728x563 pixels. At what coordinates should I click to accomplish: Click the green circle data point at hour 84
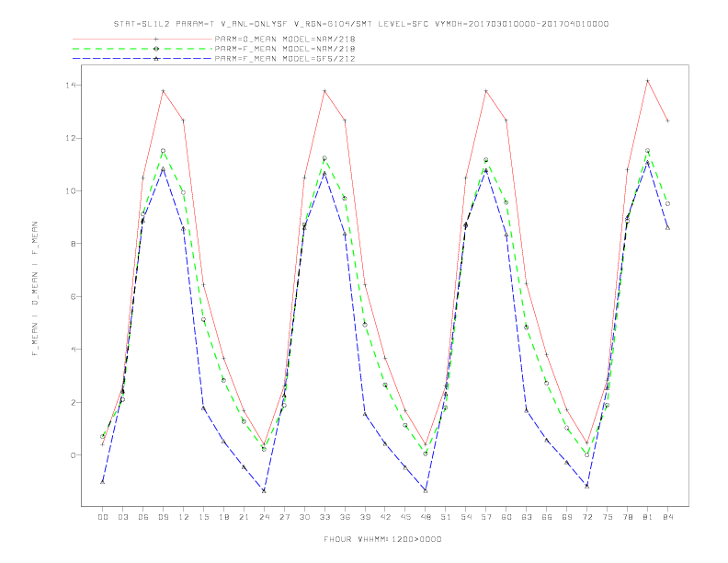tap(667, 204)
